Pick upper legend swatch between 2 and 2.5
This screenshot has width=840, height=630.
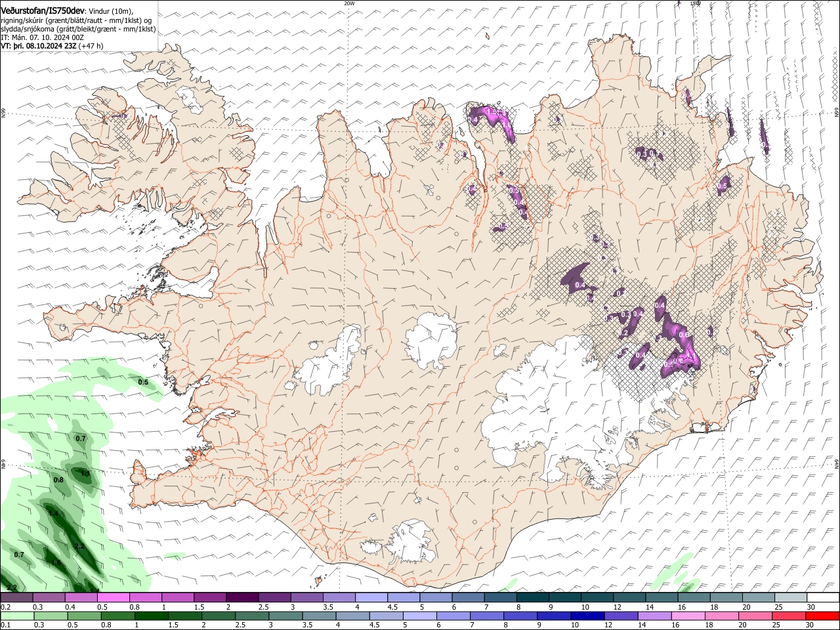pyautogui.click(x=242, y=598)
